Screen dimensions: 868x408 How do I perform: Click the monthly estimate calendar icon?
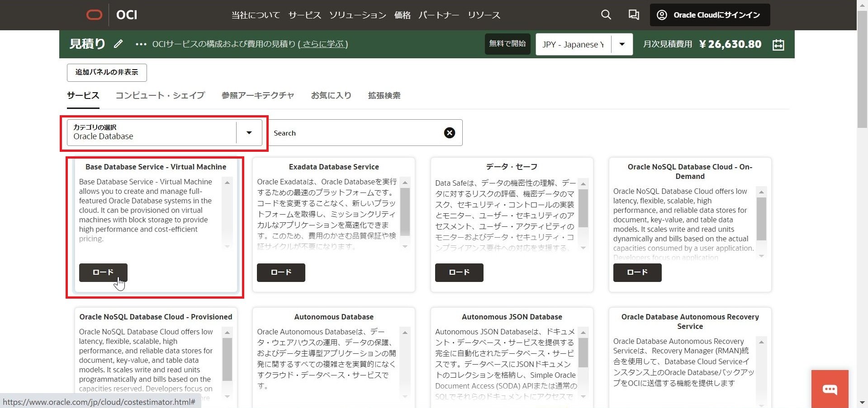tap(778, 45)
